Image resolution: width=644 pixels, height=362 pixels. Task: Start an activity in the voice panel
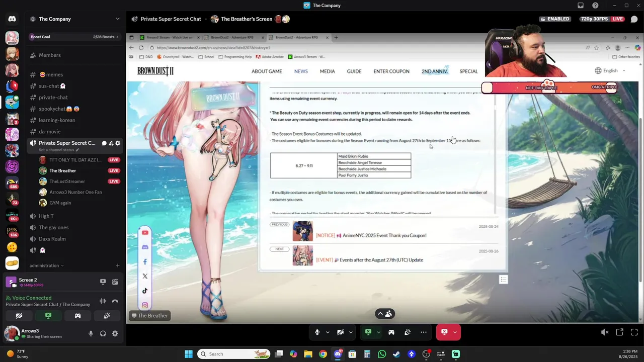(x=77, y=316)
